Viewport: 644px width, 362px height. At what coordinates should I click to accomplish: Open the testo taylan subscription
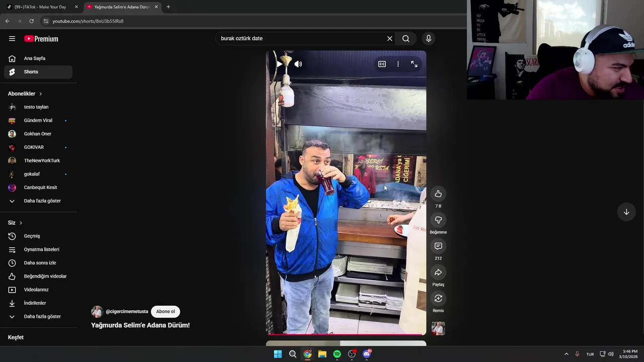pyautogui.click(x=38, y=107)
